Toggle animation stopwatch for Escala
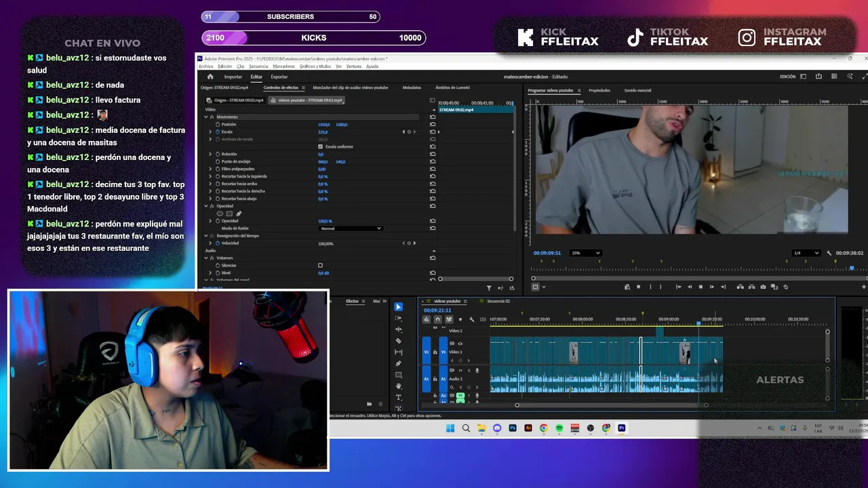 (218, 132)
